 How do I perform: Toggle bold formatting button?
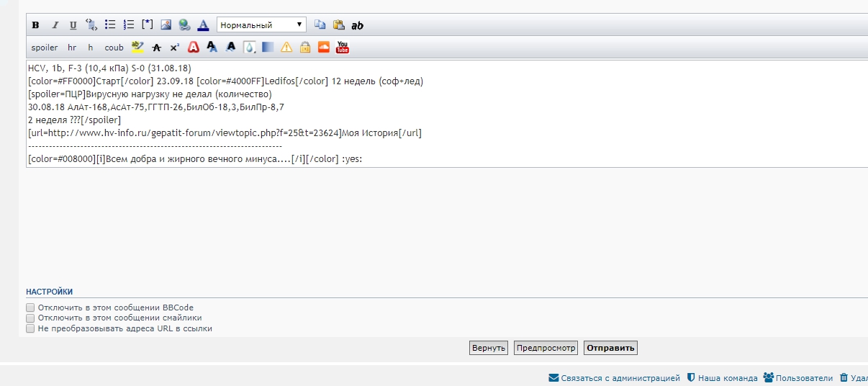pos(35,25)
